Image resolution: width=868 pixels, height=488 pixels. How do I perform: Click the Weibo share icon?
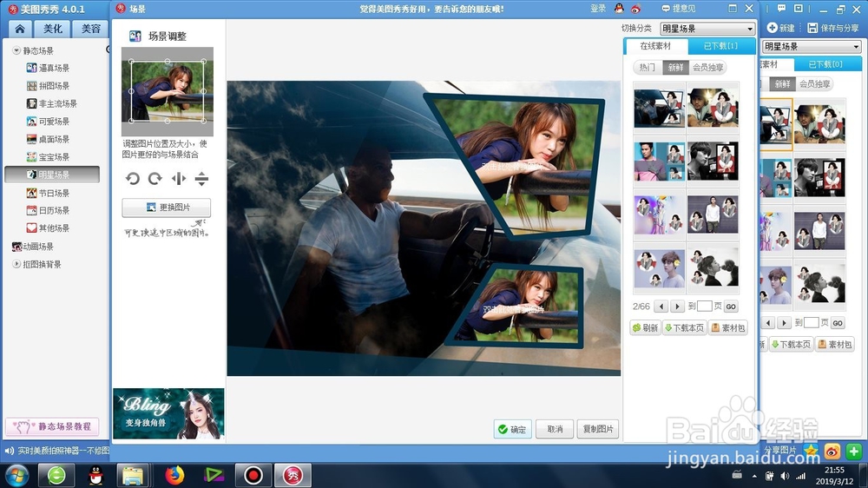coord(832,451)
